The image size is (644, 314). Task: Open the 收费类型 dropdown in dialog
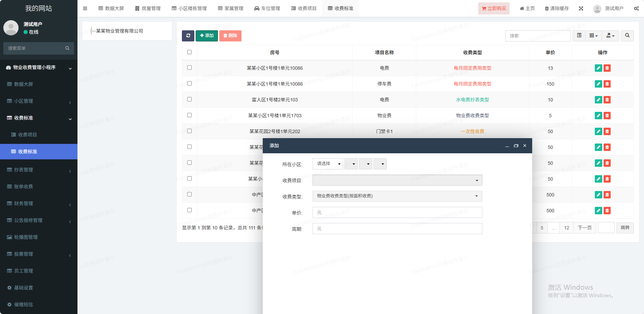click(x=397, y=196)
